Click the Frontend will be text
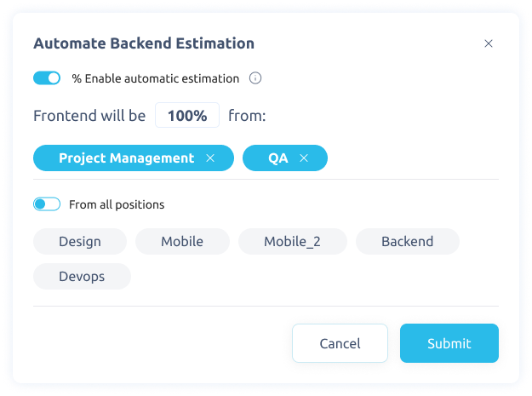532x396 pixels. click(89, 116)
